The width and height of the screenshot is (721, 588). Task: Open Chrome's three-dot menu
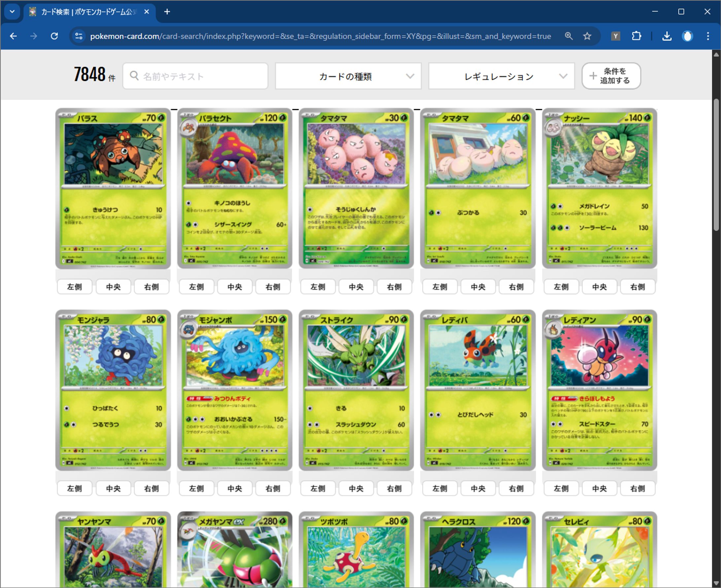tap(707, 36)
